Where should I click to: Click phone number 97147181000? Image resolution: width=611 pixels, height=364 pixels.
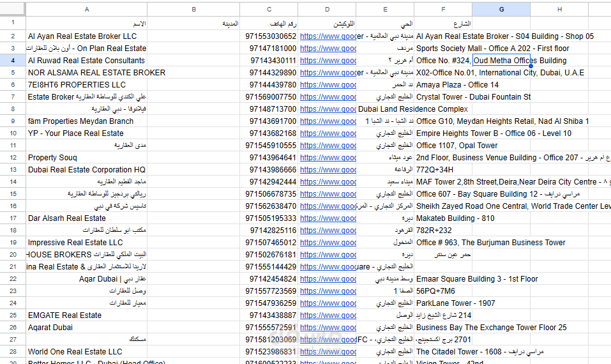pyautogui.click(x=273, y=49)
